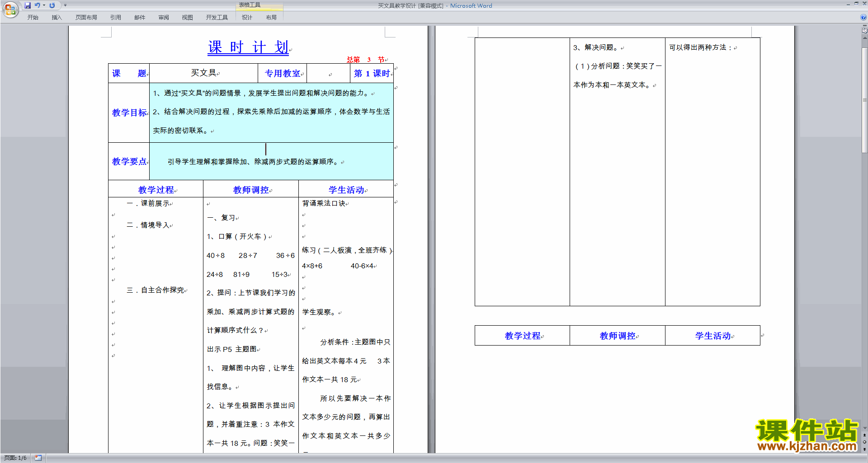
Task: Click the text 二．情境导入
Action: pyautogui.click(x=148, y=225)
